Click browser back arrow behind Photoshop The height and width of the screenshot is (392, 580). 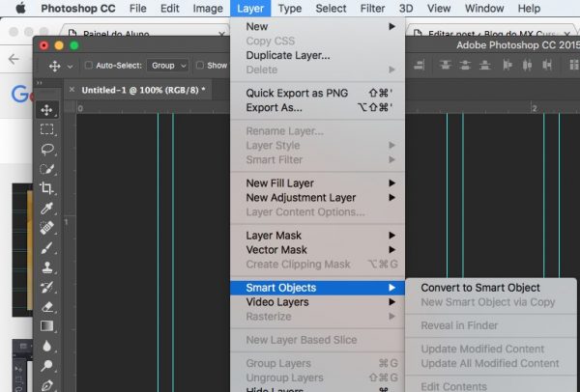14,59
